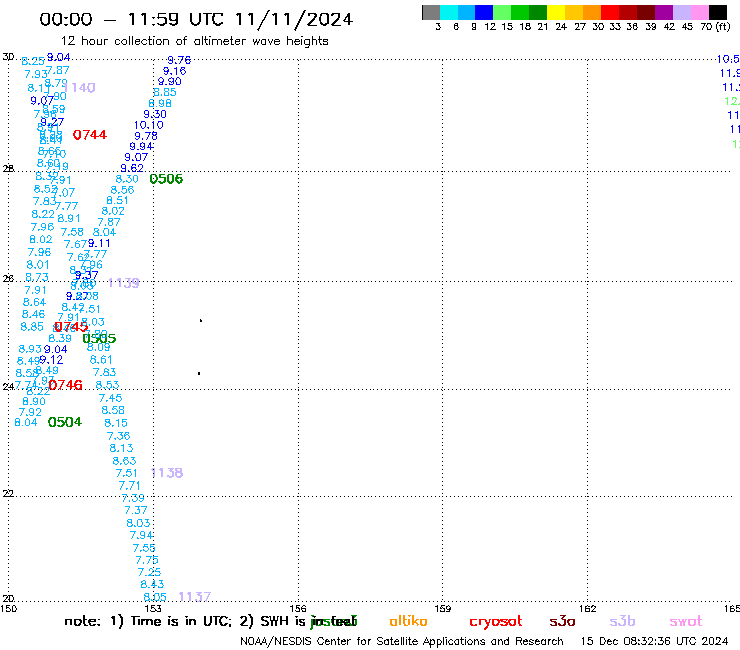Click the gray swatch in the color scale
This screenshot has width=740, height=650.
click(x=431, y=12)
